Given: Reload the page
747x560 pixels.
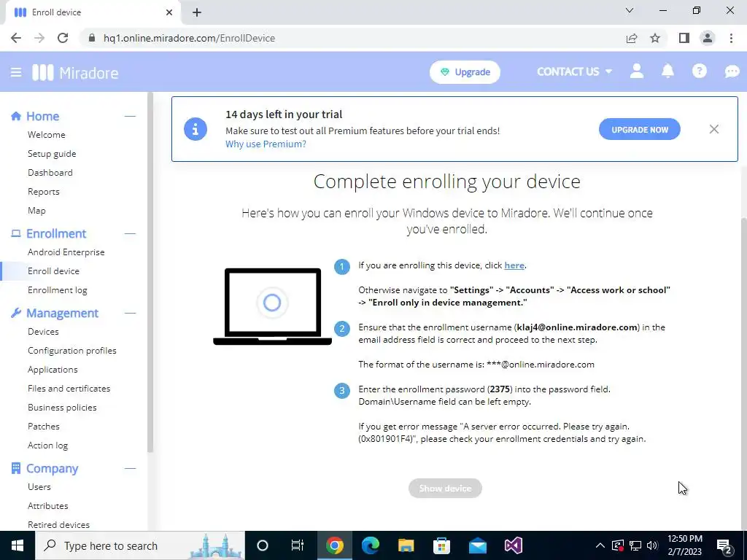Looking at the screenshot, I should click(63, 38).
